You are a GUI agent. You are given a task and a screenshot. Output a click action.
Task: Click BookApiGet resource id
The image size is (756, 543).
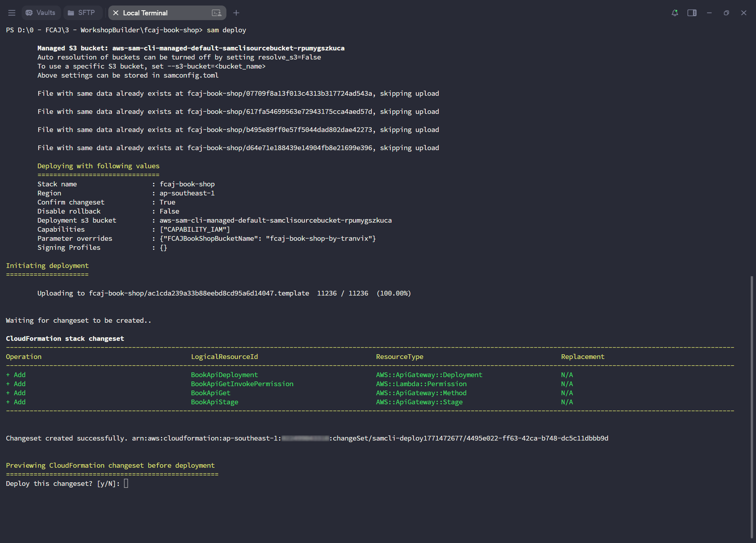[x=211, y=393]
